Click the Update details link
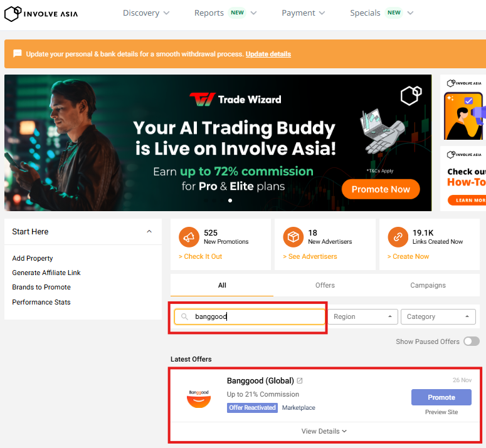 tap(268, 54)
